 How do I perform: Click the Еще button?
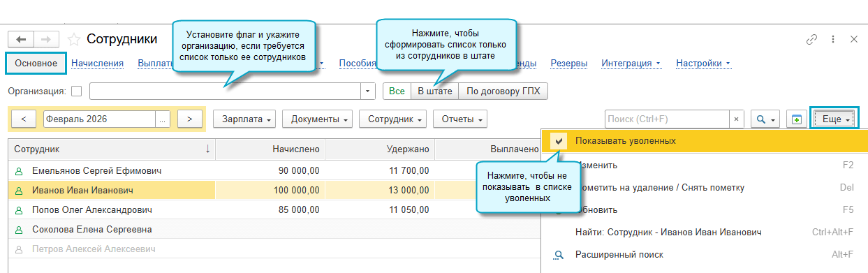(x=834, y=119)
